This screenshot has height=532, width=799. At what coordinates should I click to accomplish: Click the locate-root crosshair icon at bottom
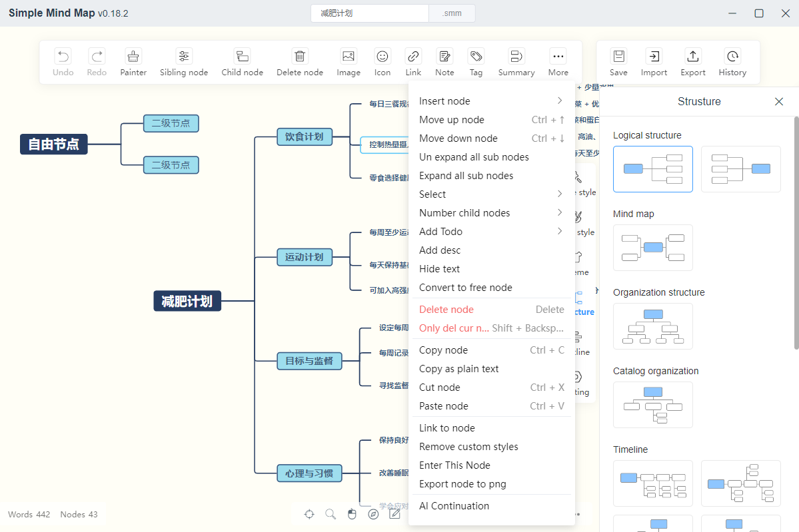click(x=309, y=514)
